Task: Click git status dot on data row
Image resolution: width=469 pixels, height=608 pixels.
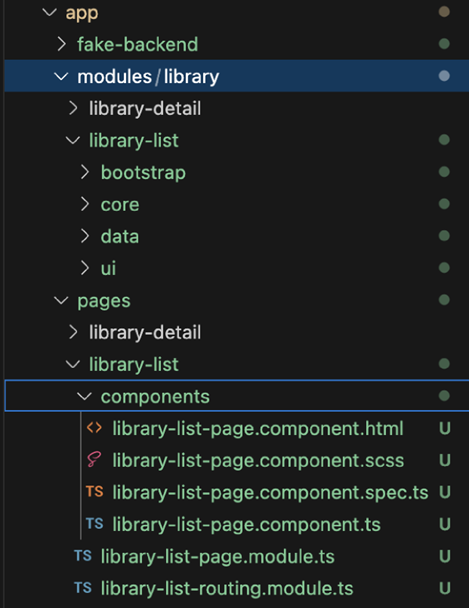Action: [444, 236]
